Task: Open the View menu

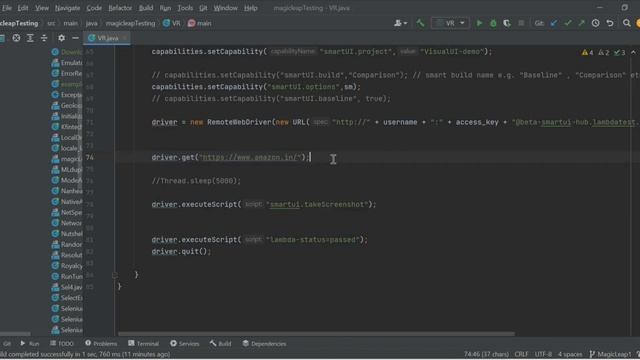Action: pos(42,8)
